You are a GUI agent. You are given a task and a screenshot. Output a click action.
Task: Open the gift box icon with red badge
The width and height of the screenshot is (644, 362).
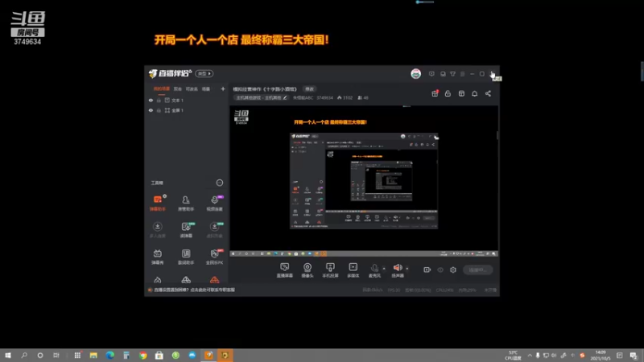coord(435,93)
